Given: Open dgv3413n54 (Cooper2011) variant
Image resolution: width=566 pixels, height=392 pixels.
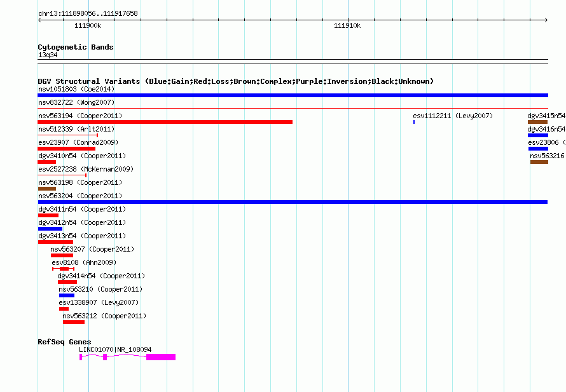Looking at the screenshot, I should (x=82, y=236).
